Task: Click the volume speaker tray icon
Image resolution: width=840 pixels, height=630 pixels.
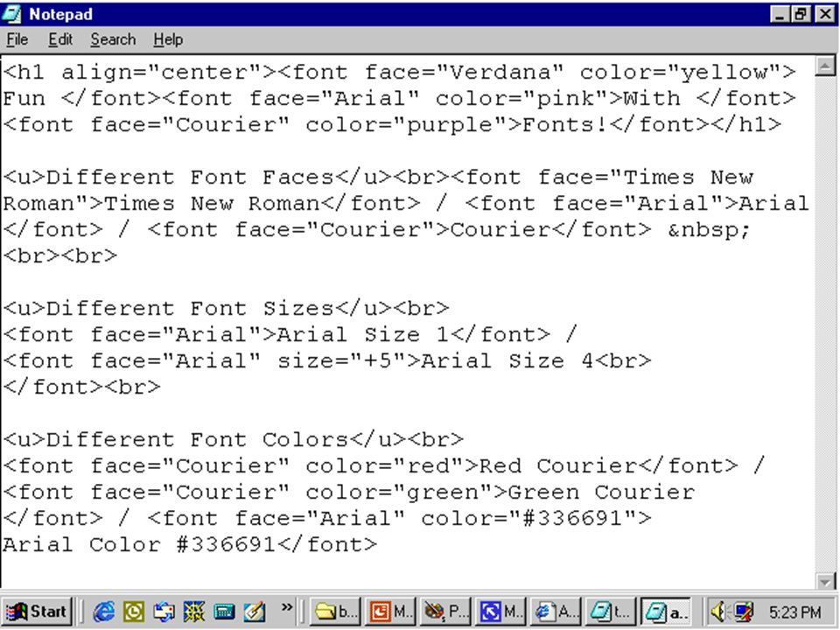Action: click(x=717, y=612)
